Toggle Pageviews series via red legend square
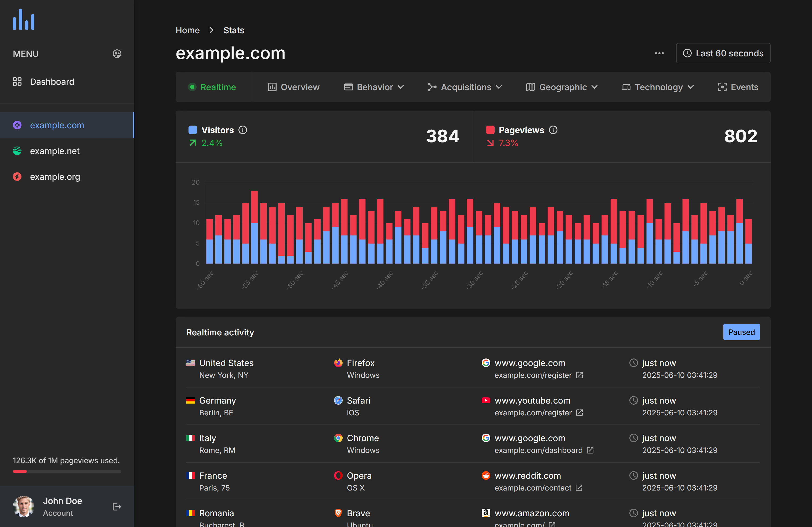The image size is (812, 527). [490, 130]
